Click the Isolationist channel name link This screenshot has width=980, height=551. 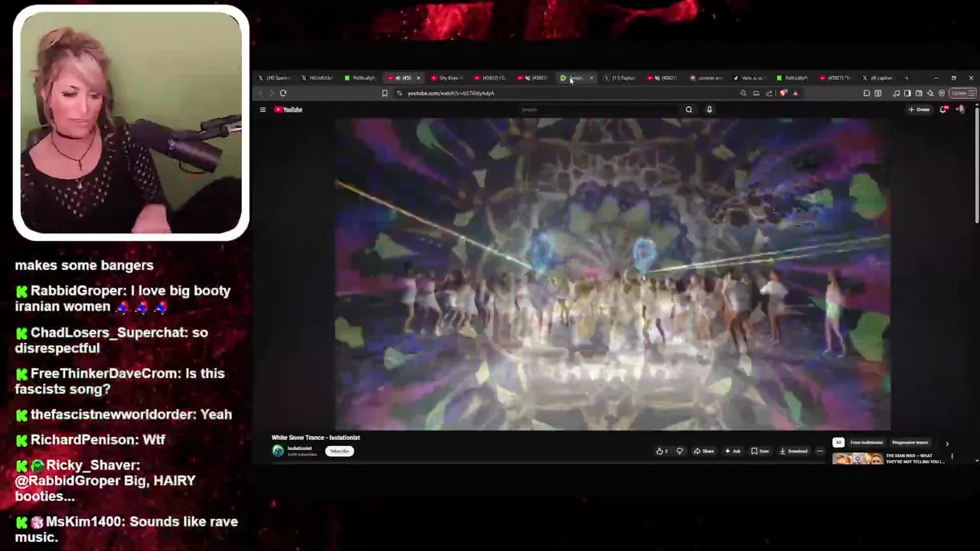pos(299,448)
